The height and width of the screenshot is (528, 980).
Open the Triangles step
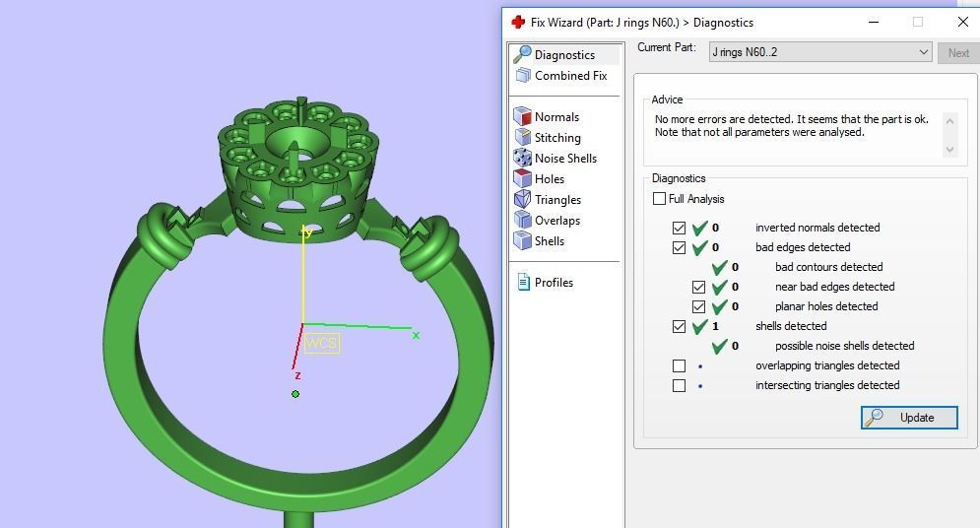coord(557,199)
